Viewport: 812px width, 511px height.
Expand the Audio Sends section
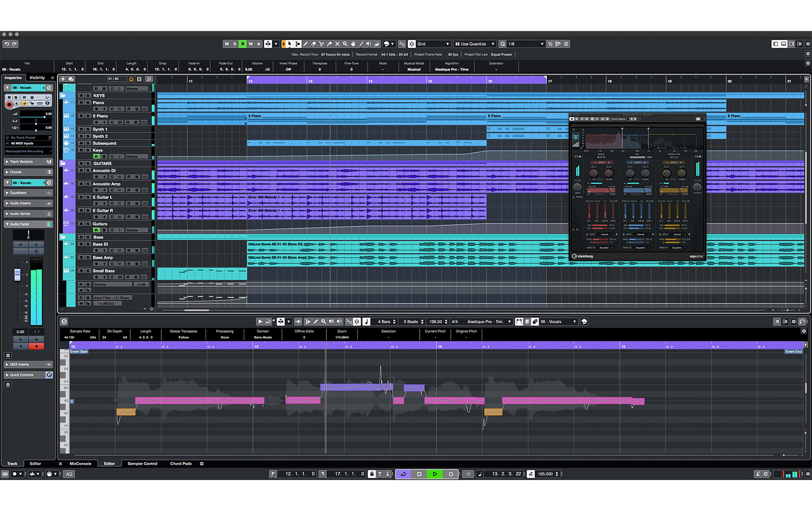pos(29,214)
